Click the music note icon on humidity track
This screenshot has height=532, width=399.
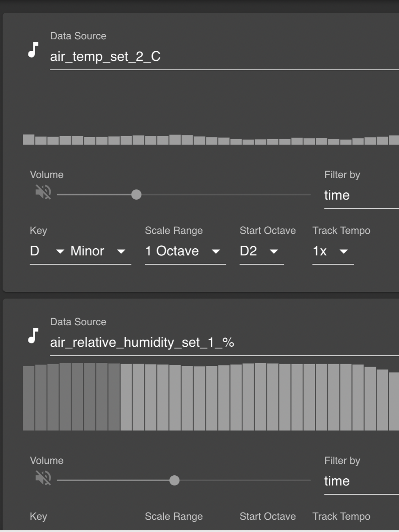(x=32, y=336)
